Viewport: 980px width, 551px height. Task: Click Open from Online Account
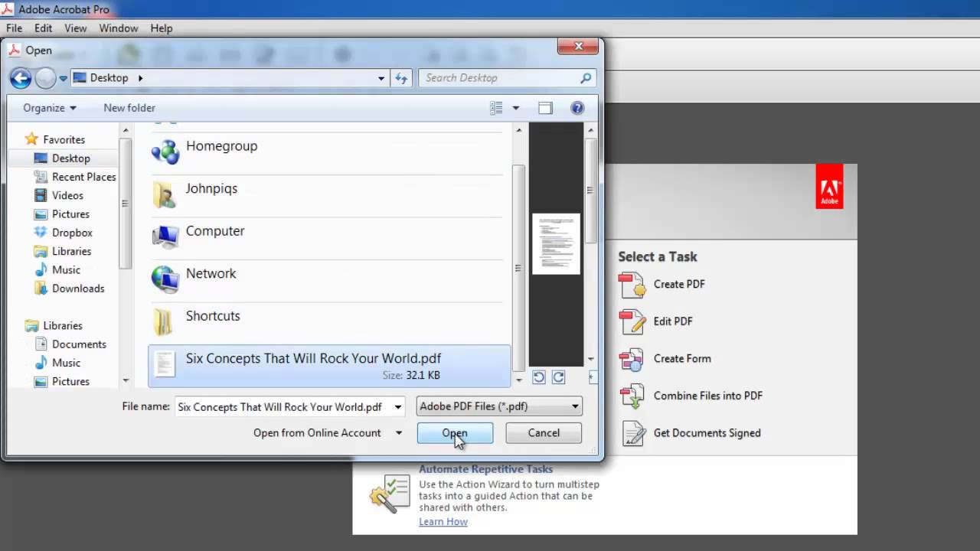tap(317, 433)
